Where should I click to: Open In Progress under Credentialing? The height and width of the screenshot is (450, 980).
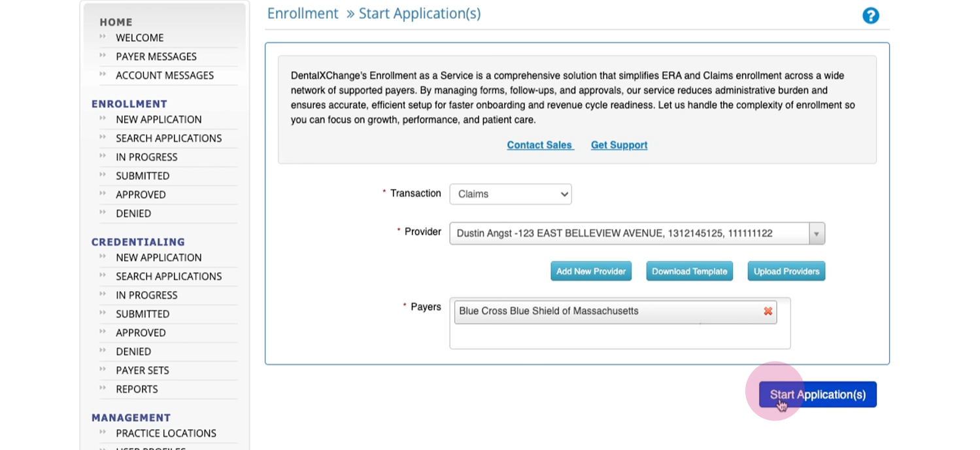(x=146, y=296)
